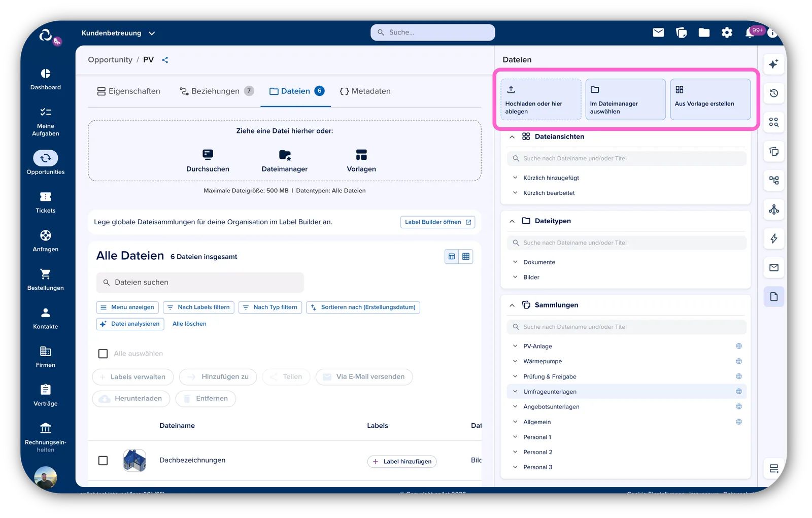Switch to the Eigenschaften tab

pyautogui.click(x=129, y=91)
